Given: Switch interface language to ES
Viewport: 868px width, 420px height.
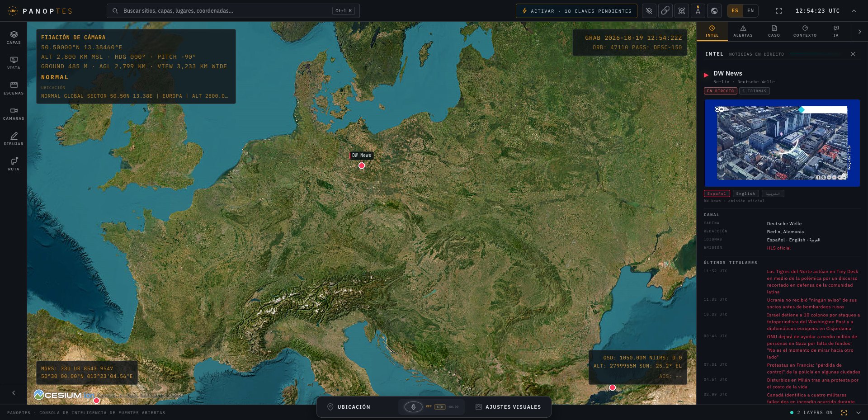Looking at the screenshot, I should tap(735, 11).
